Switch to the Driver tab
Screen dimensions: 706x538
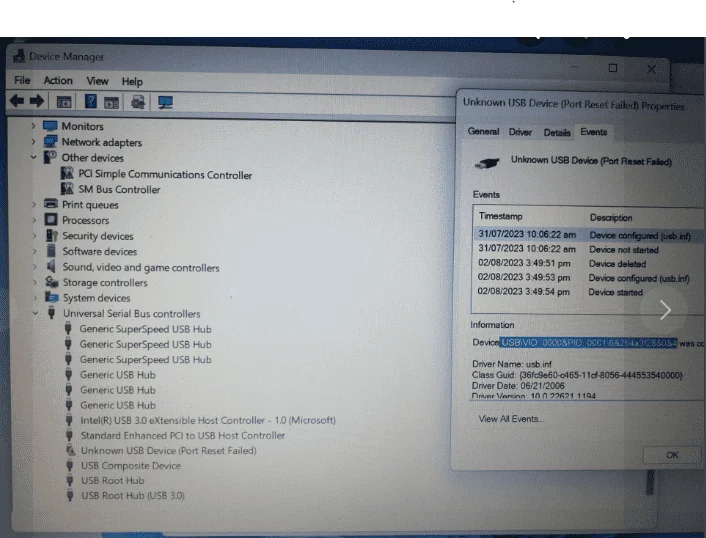click(x=520, y=132)
